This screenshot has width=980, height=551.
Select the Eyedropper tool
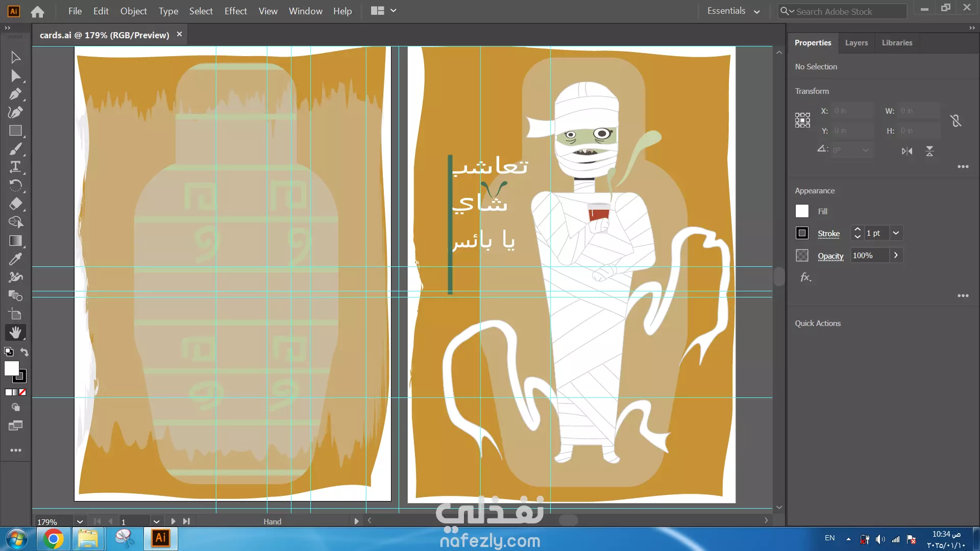tap(15, 259)
